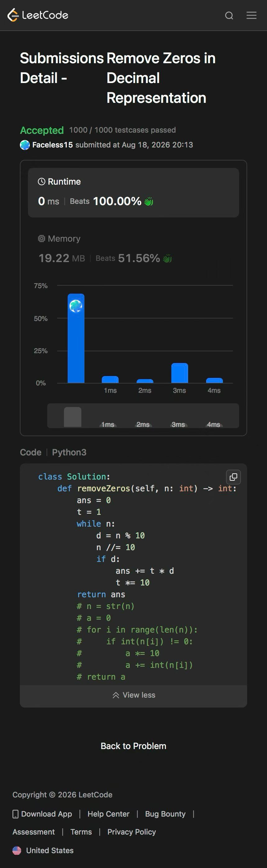The height and width of the screenshot is (868, 267).
Task: Open Remove Zeros in Decimal Representation problem
Action: 161,78
